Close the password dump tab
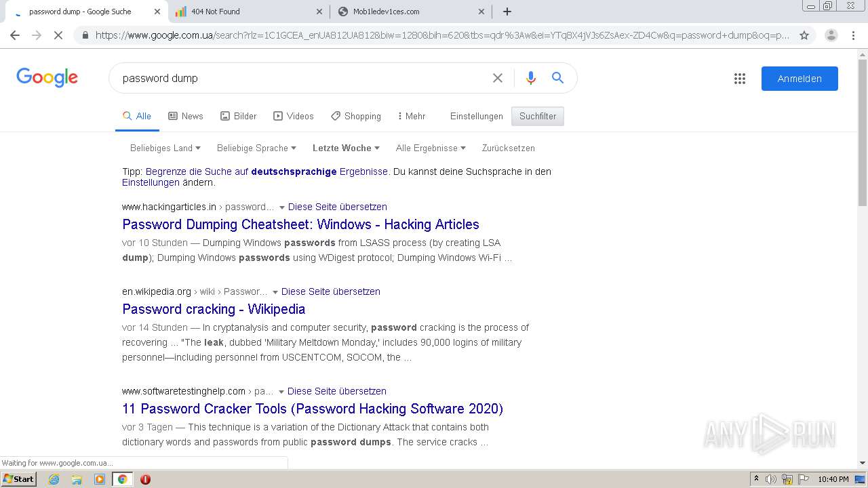The height and width of the screenshot is (488, 868). [x=157, y=12]
